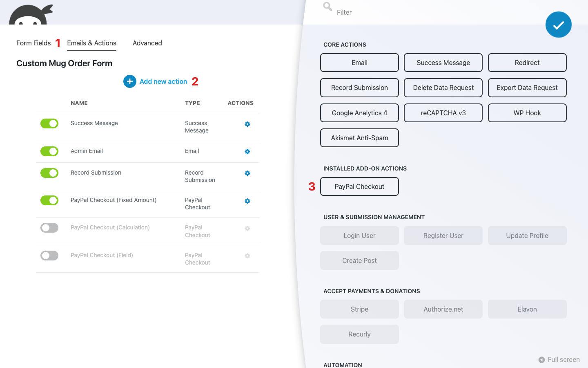588x368 pixels.
Task: Add the WP Hook action
Action: 527,113
